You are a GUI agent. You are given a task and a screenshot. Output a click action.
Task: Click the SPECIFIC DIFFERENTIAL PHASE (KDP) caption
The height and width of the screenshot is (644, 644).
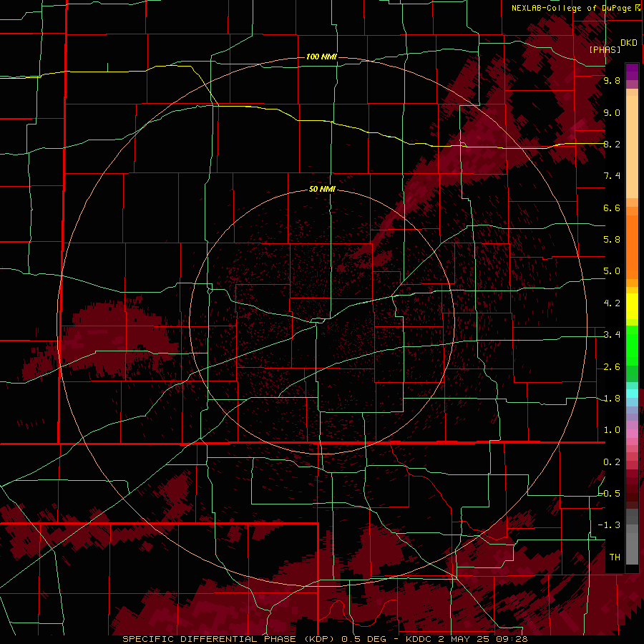point(230,639)
